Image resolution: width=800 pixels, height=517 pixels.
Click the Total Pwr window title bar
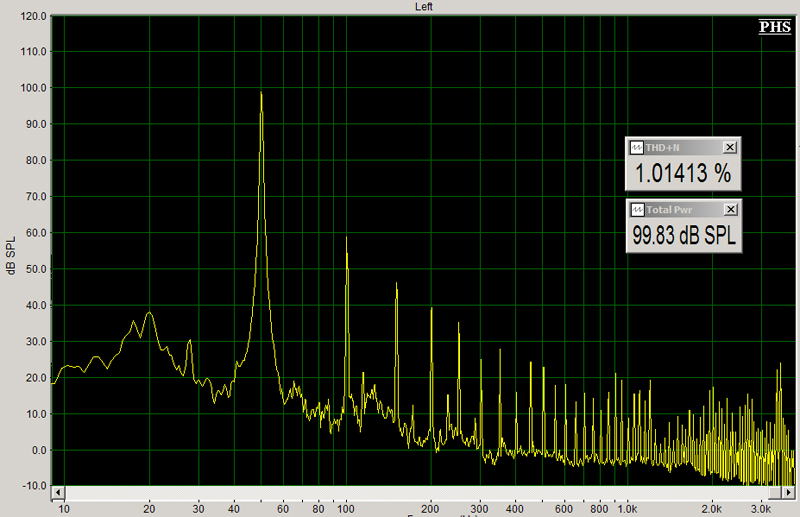(x=680, y=209)
